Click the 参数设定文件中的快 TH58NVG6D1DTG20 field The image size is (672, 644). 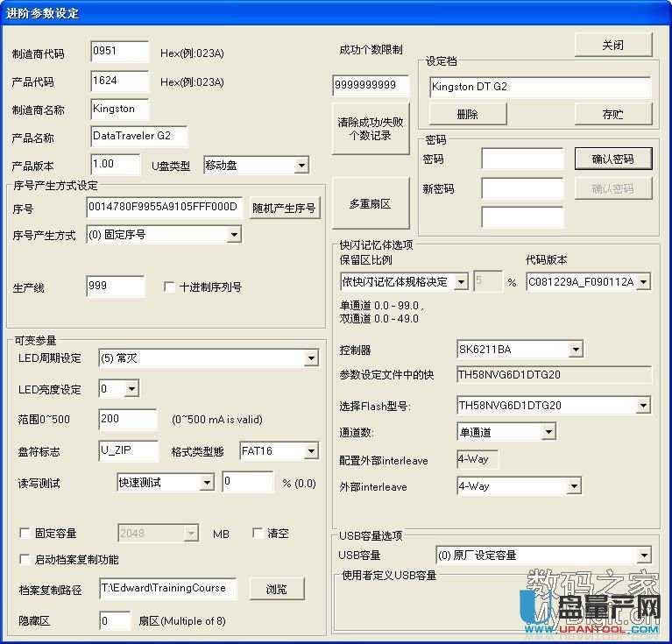pyautogui.click(x=554, y=375)
